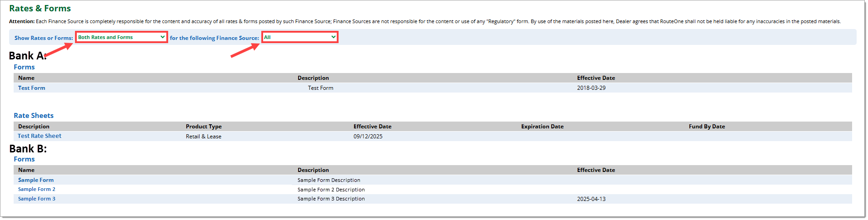Viewport: 868px width, 220px height.
Task: Click the Fund By Date column header
Action: pyautogui.click(x=707, y=127)
